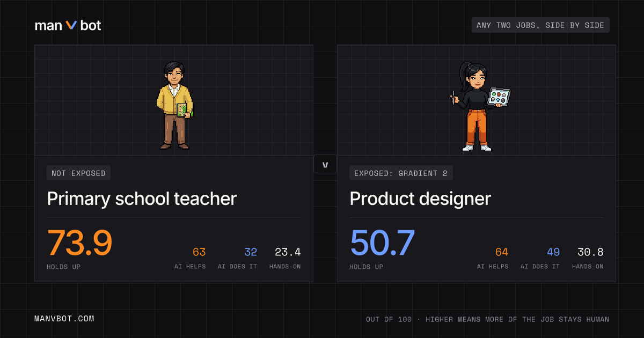Image resolution: width=644 pixels, height=338 pixels.
Task: Click the 'NOT EXPOSED' badge
Action: 79,173
